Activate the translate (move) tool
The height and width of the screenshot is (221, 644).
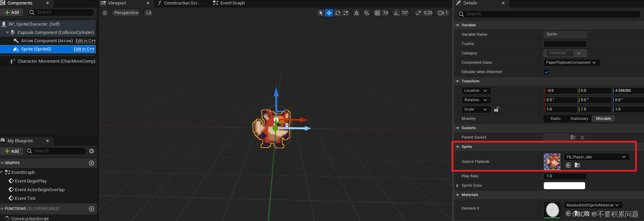click(x=329, y=13)
